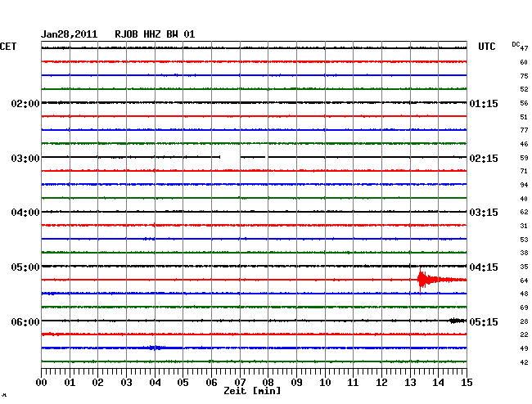Click the 15 minute axis label
The height and width of the screenshot is (404, 532).
point(467,383)
